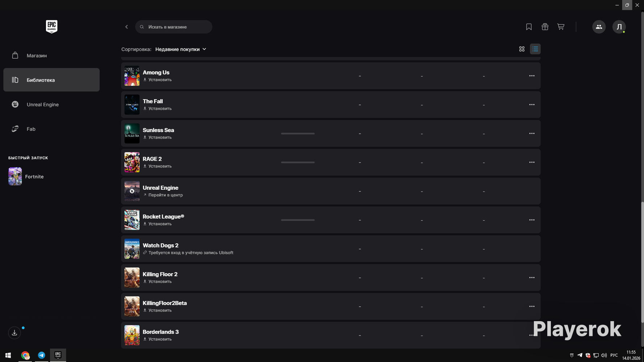Open the gift redeem icon
644x362 pixels.
pos(545,27)
